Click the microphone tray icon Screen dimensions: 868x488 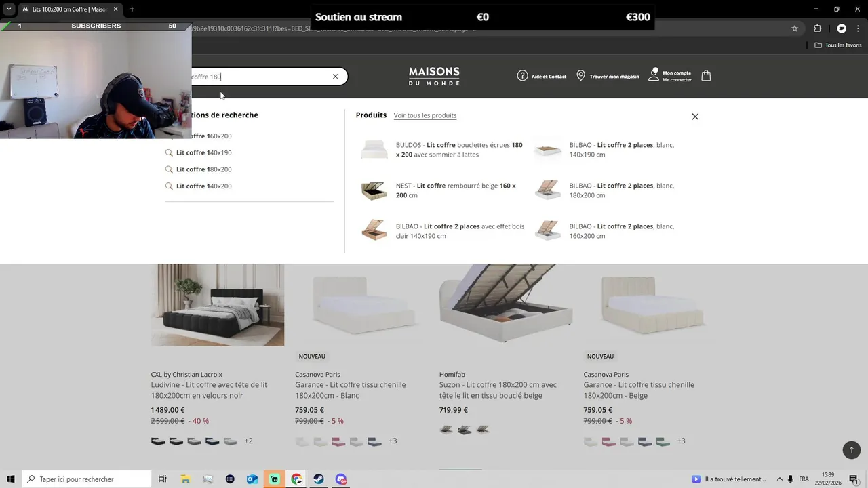point(791,479)
